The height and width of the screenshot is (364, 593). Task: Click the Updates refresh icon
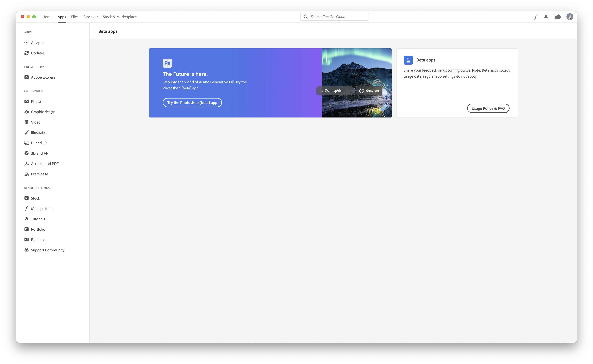pos(27,53)
